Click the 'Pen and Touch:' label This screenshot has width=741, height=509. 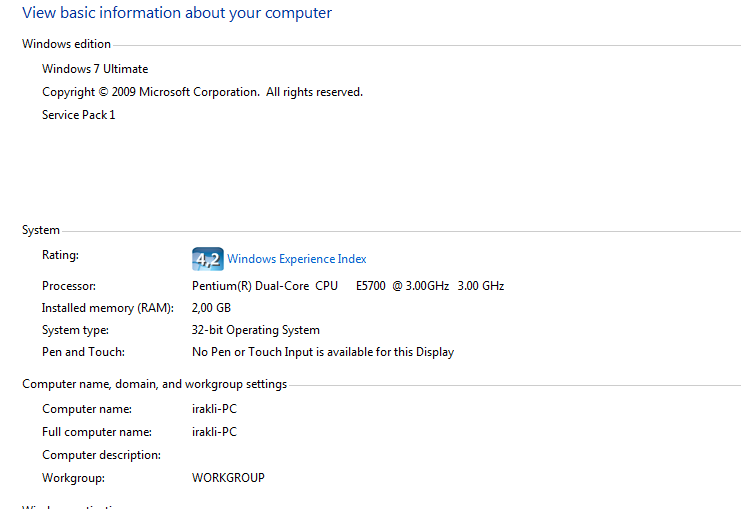[83, 352]
